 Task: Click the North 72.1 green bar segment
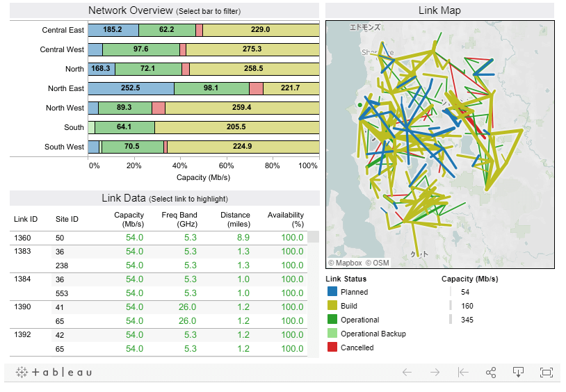pyautogui.click(x=148, y=69)
